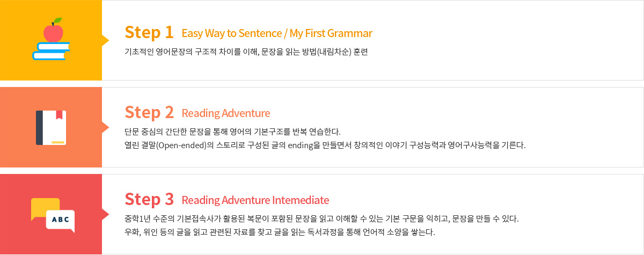
Task: Click the Step 3 heading
Action: (149, 200)
